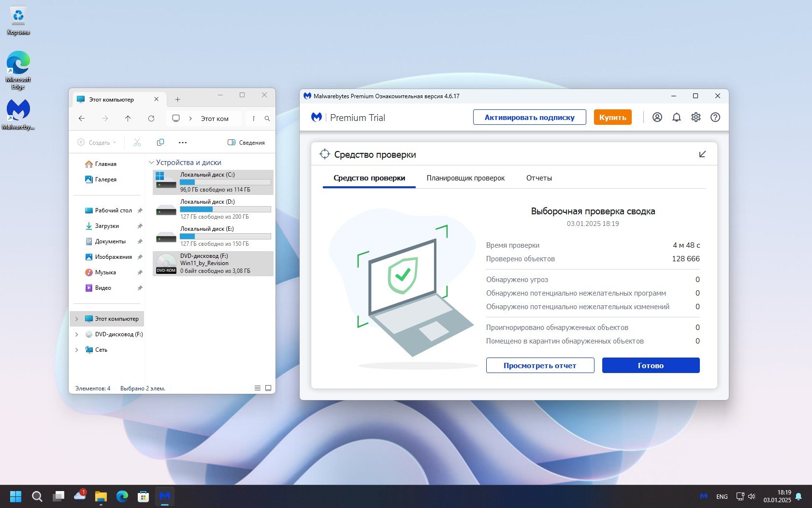Click the Malwarebytes icon in system tray
Viewport: 812px width, 508px height.
pos(703,496)
